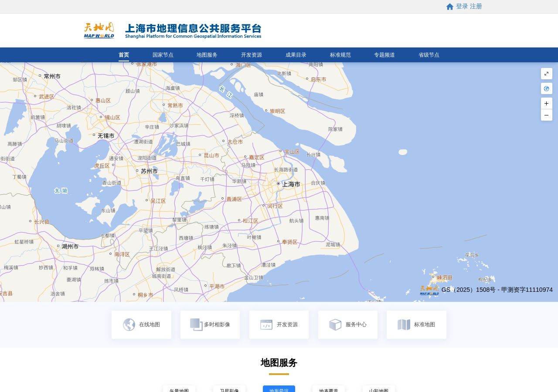Click 嘉定区 label on the map
The width and height of the screenshot is (558, 392).
(257, 157)
